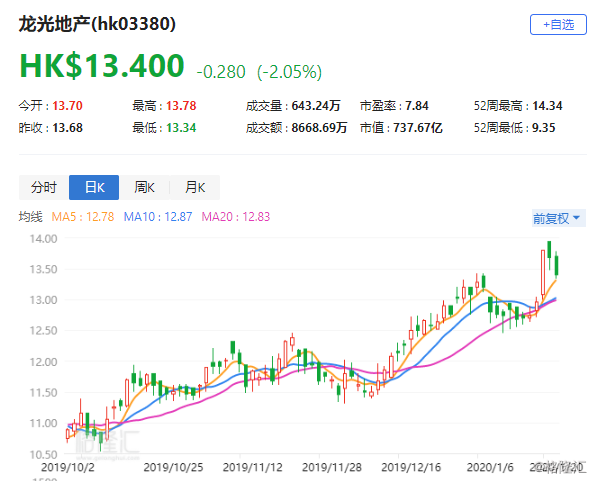
Task: Click the 11.00 price axis label
Action: coord(44,423)
